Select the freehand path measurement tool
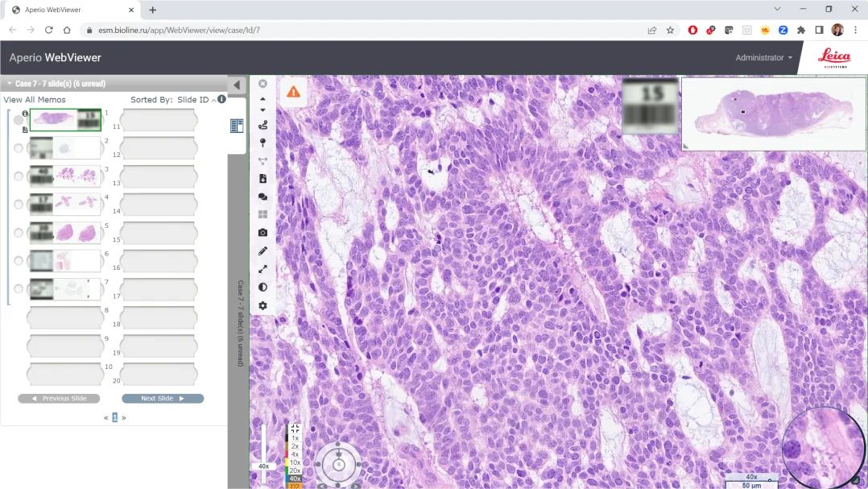868x489 pixels. 262,125
